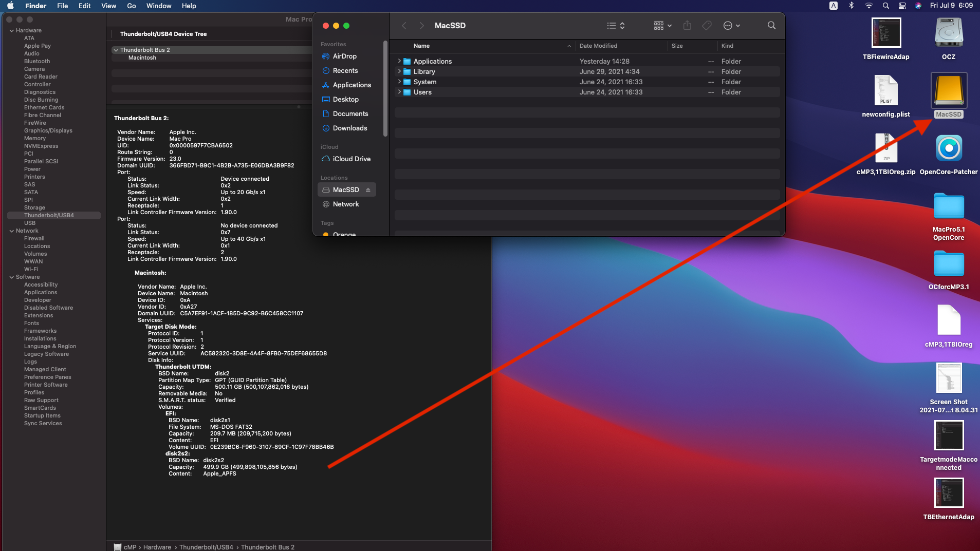This screenshot has width=980, height=551.
Task: Open Spotlight search in menu bar
Action: pyautogui.click(x=885, y=6)
